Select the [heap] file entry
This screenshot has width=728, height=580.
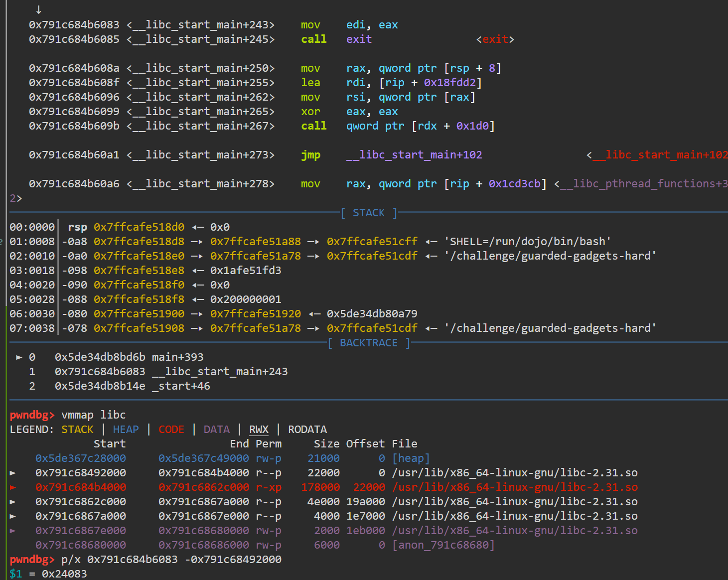point(411,458)
